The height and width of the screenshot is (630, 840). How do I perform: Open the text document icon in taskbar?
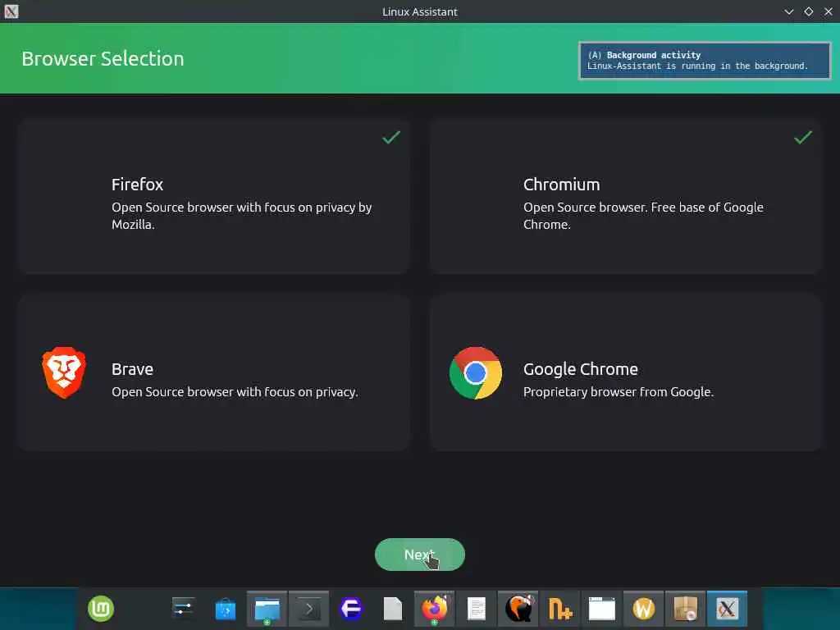tap(477, 609)
